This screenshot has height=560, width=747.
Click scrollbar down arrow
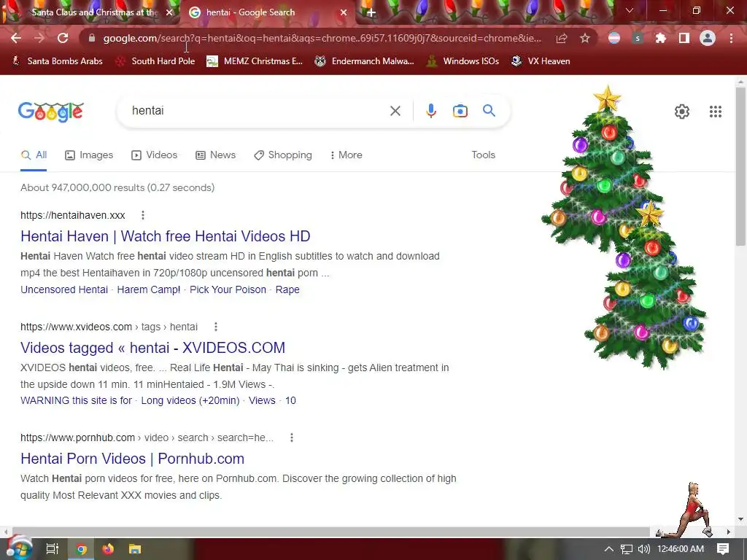click(740, 519)
